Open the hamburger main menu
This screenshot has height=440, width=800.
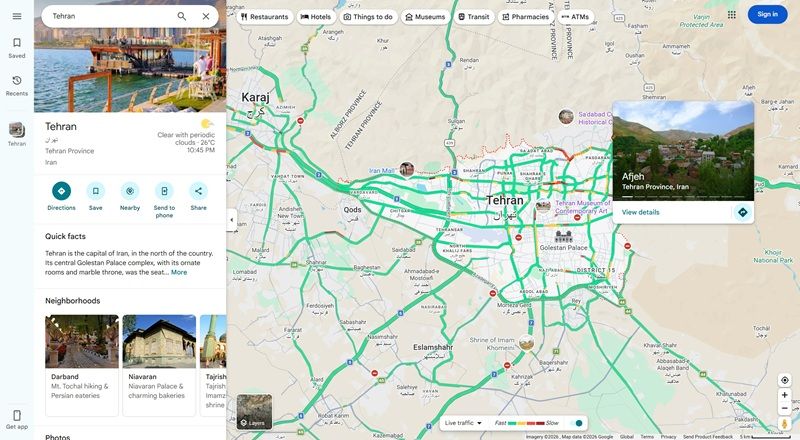[x=17, y=16]
